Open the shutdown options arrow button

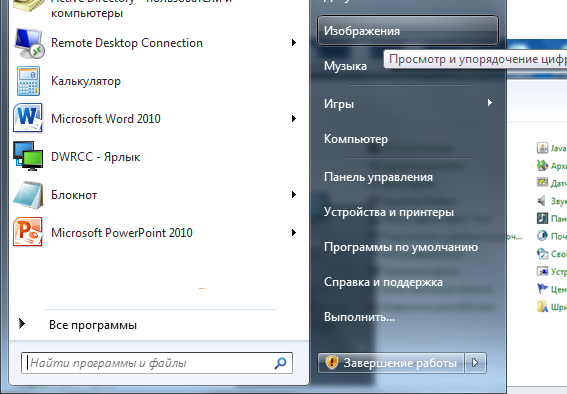[476, 363]
